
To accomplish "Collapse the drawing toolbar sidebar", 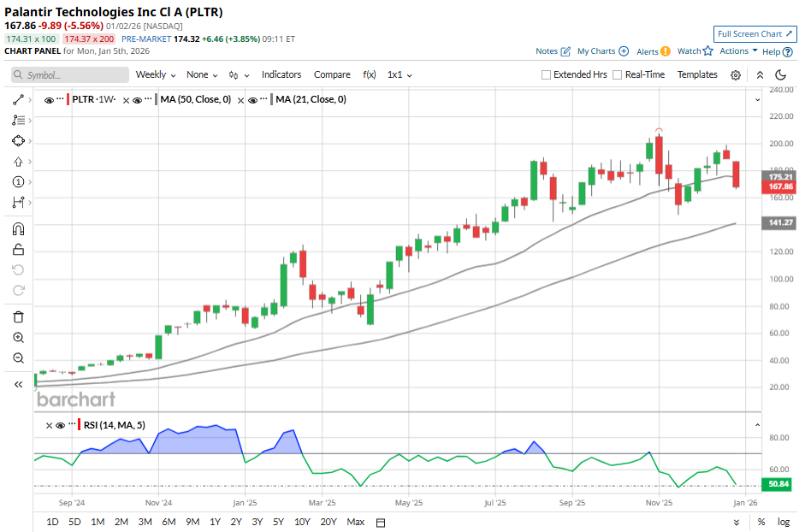I will 18,384.
